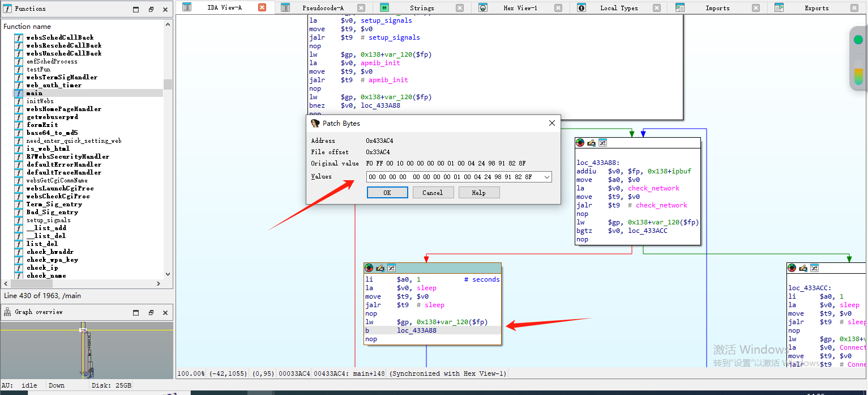This screenshot has width=868, height=395.
Task: Click the function icon beside formExit
Action: coord(18,125)
